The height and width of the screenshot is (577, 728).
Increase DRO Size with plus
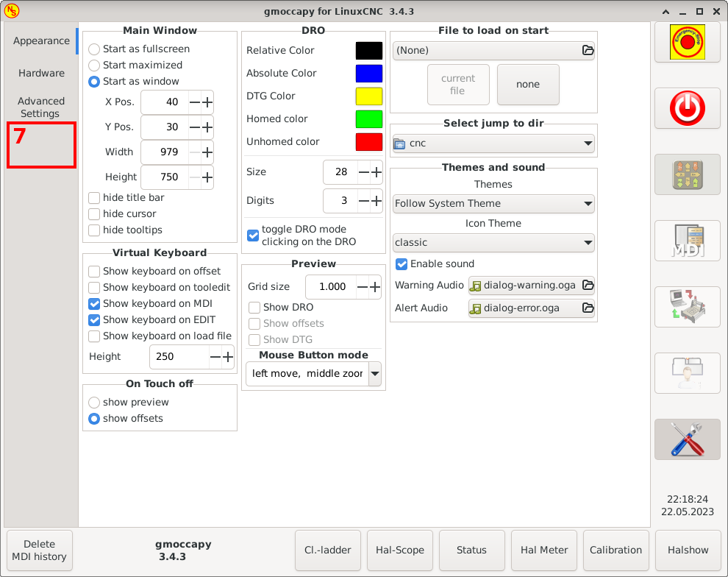[376, 172]
